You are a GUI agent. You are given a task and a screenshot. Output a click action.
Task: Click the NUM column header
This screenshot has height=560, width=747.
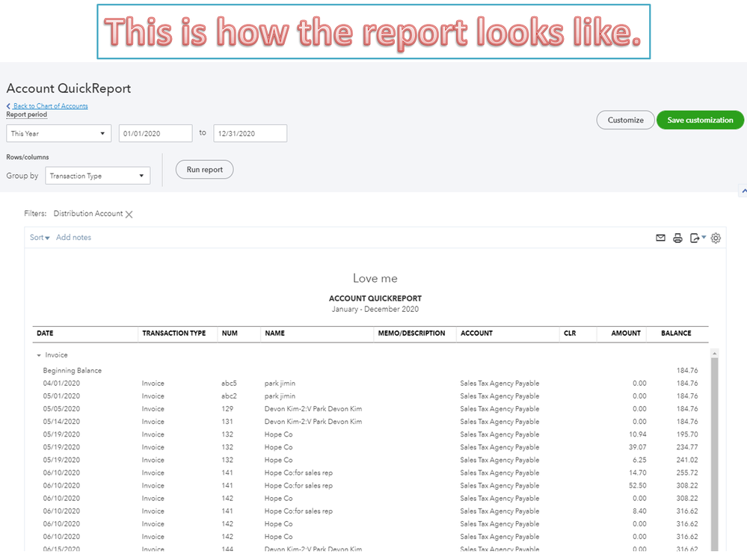click(x=230, y=333)
